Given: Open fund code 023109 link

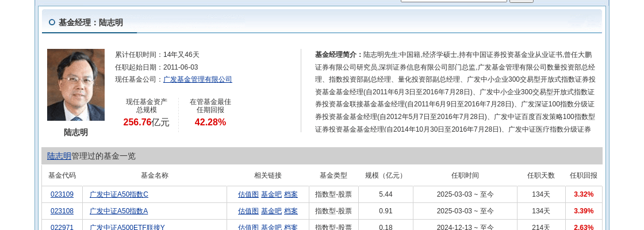Looking at the screenshot, I should pyautogui.click(x=62, y=194).
